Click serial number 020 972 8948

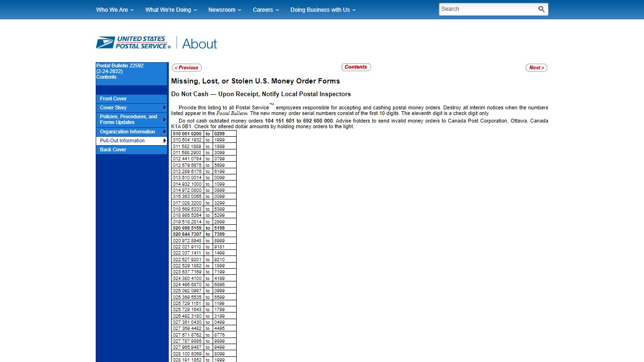187,240
